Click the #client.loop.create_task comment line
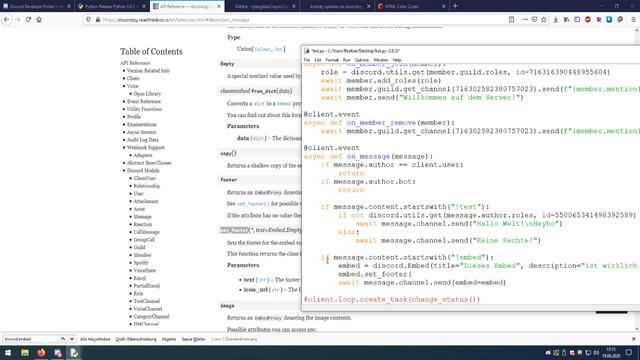The width and height of the screenshot is (640, 360). coord(392,299)
